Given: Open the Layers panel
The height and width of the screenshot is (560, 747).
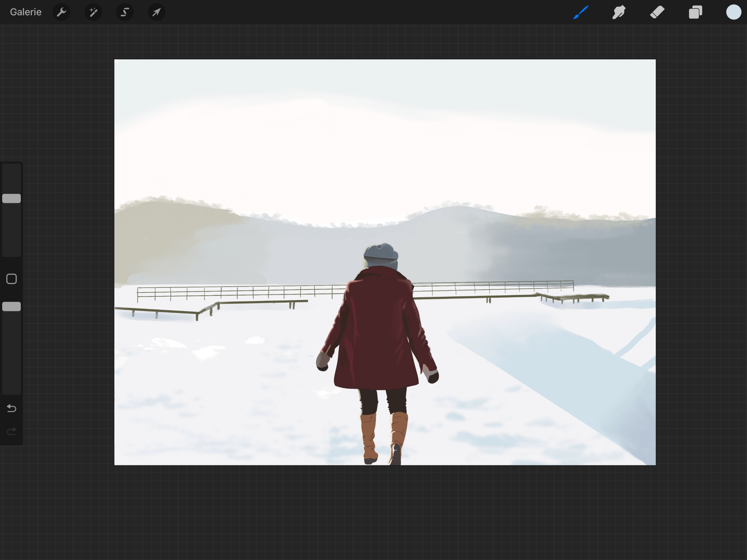Looking at the screenshot, I should [695, 12].
